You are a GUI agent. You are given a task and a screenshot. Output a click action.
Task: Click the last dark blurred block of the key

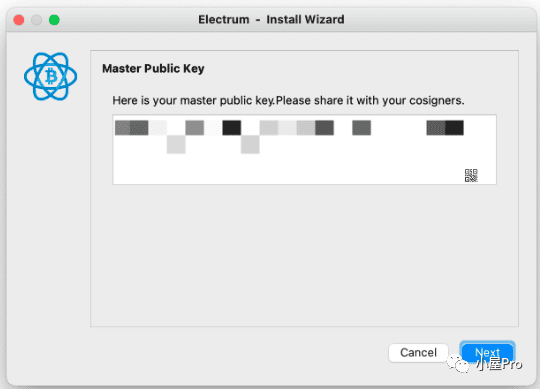click(x=454, y=128)
